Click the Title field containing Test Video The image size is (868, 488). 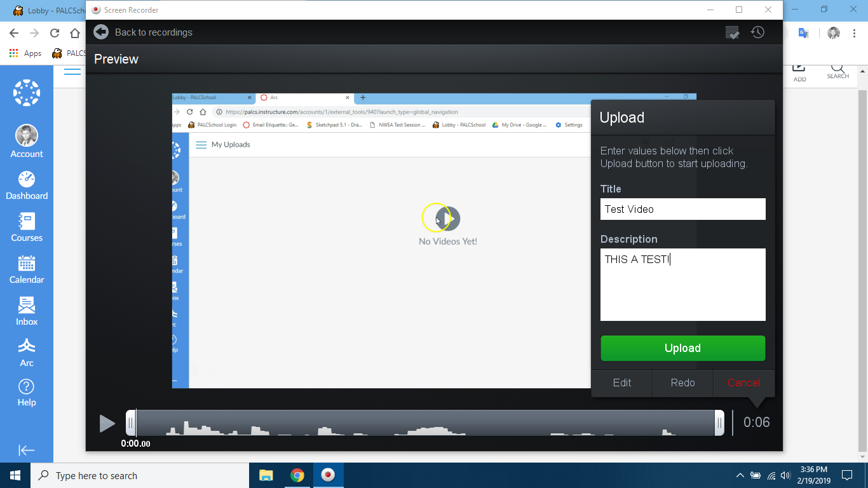click(682, 209)
